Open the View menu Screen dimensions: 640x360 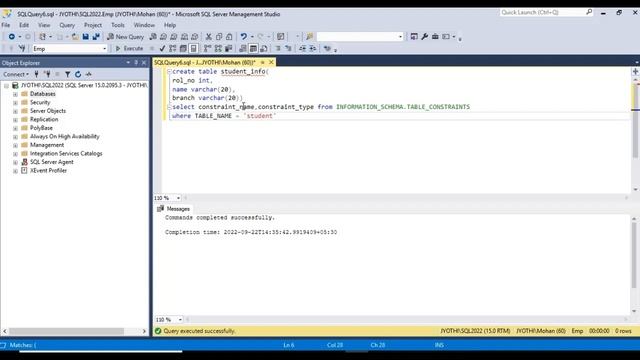pyautogui.click(x=44, y=25)
